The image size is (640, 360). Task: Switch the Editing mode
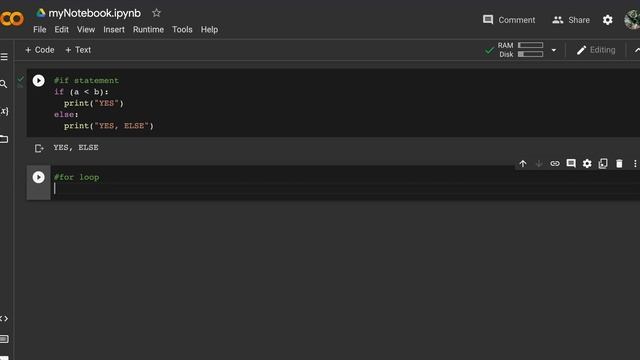(x=596, y=50)
